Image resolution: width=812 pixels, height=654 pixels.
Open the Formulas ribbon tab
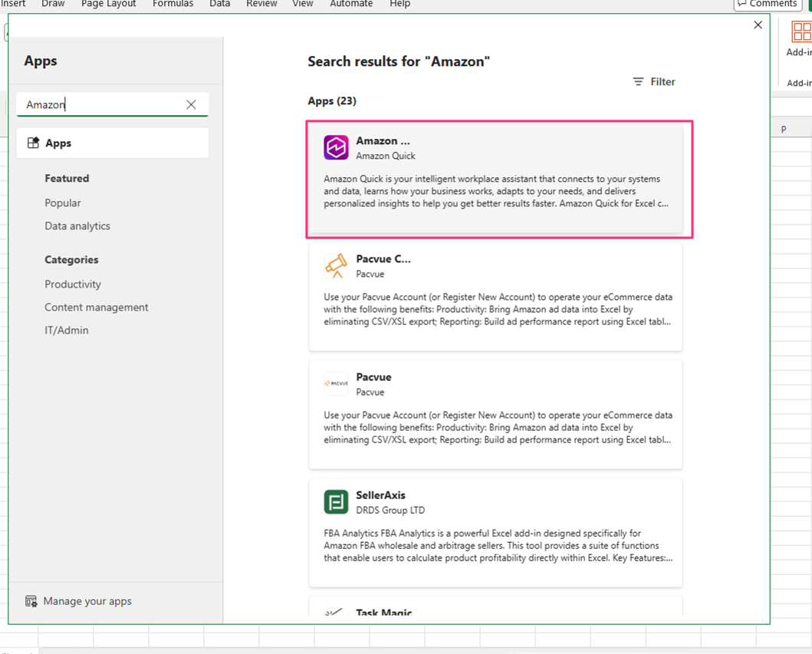(x=173, y=4)
